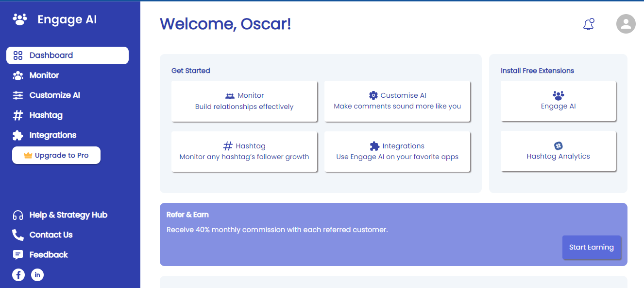Open 'Build relationships effectively' Monitor card

pos(244,101)
